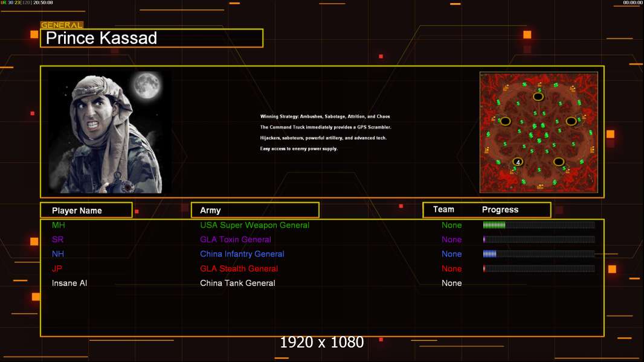This screenshot has width=644, height=362.
Task: Click GLA Toxin General army text
Action: click(x=236, y=240)
